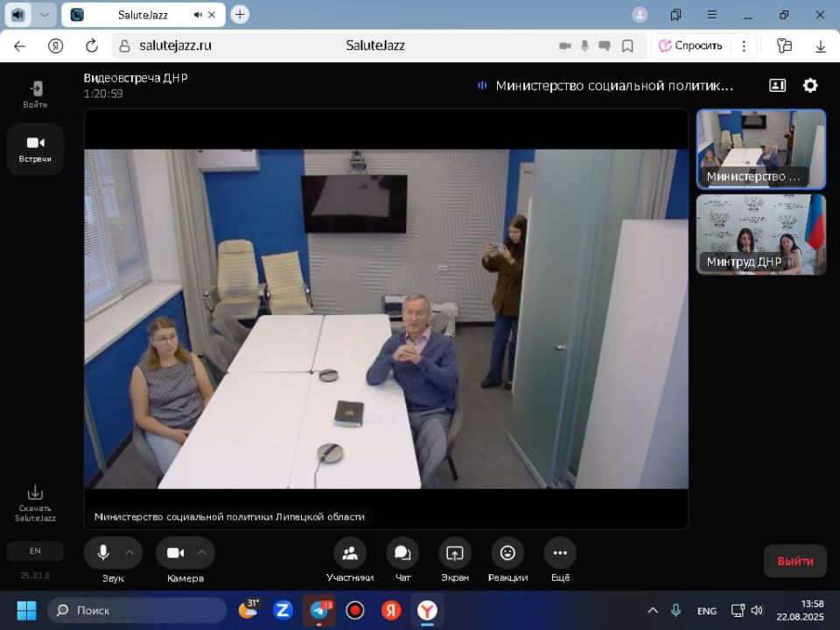The height and width of the screenshot is (630, 840).
Task: Switch to the SaluteJazz browser tab
Action: [x=143, y=15]
